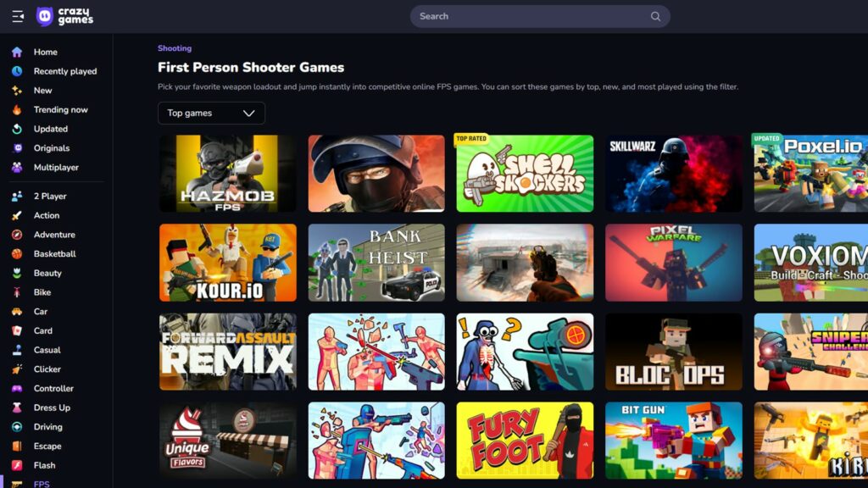
Task: Open the Unique Flavors game thumbnail
Action: [x=227, y=441]
